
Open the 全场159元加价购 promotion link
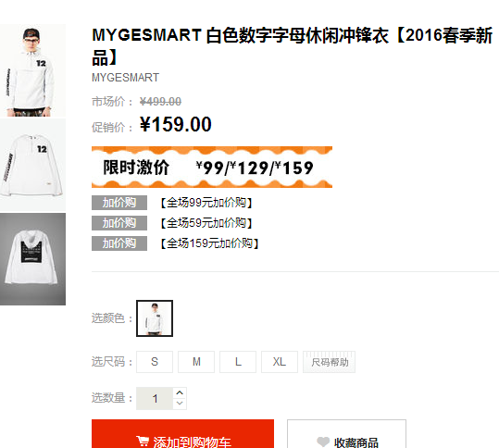click(x=209, y=243)
